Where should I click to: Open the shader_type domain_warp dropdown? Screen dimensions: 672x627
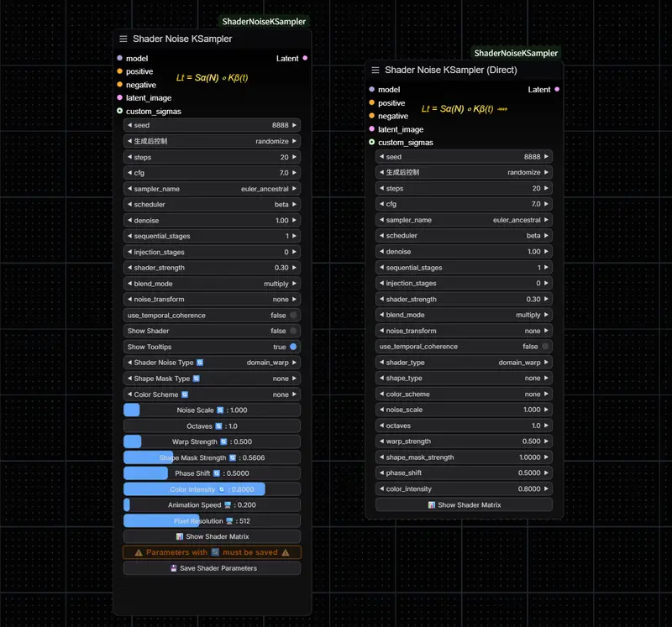464,363
